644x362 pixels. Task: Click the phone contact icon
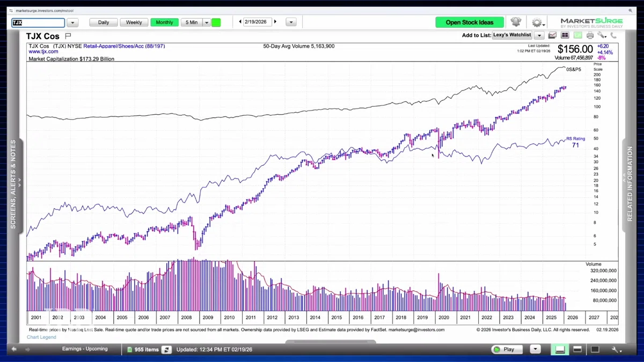point(613,35)
